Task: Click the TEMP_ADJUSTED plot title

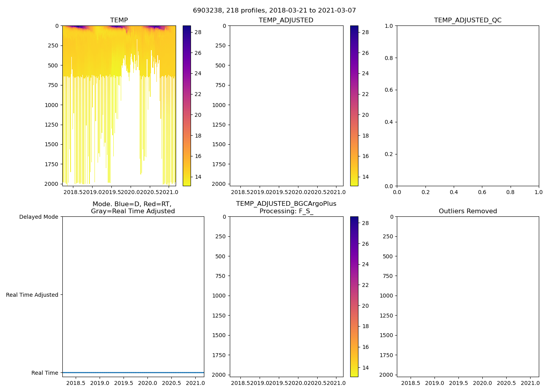Action: click(286, 20)
